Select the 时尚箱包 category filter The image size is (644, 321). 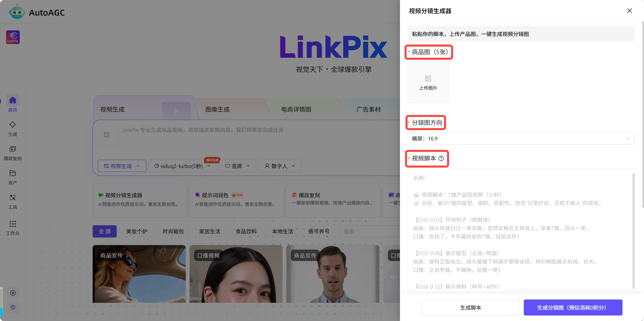pyautogui.click(x=173, y=231)
